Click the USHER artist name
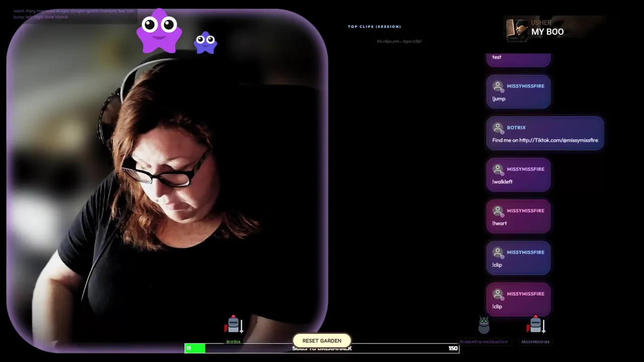The image size is (644, 362). (x=541, y=23)
